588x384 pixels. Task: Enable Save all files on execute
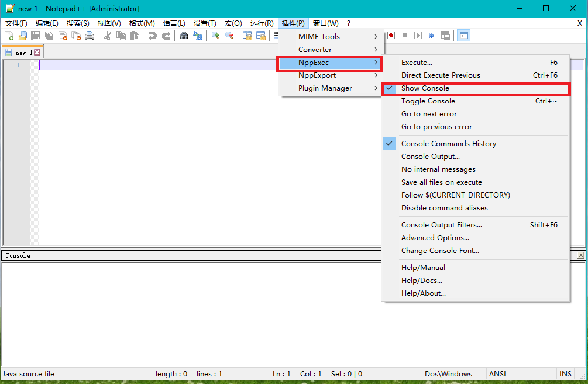pyautogui.click(x=476, y=182)
